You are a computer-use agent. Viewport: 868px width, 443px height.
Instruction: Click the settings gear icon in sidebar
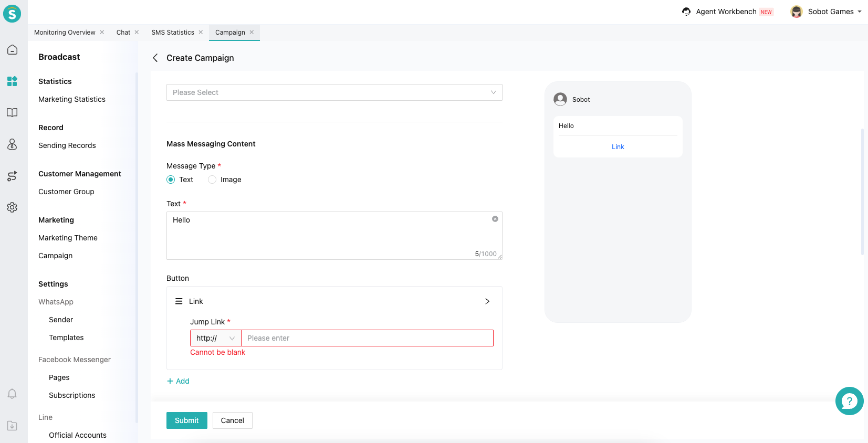[x=12, y=207]
